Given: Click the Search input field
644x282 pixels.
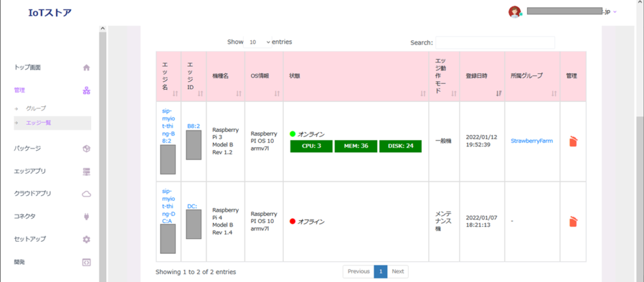Looking at the screenshot, I should coord(495,43).
